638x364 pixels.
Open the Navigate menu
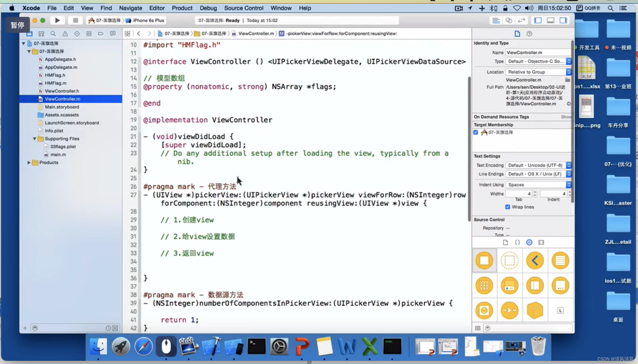coord(130,8)
